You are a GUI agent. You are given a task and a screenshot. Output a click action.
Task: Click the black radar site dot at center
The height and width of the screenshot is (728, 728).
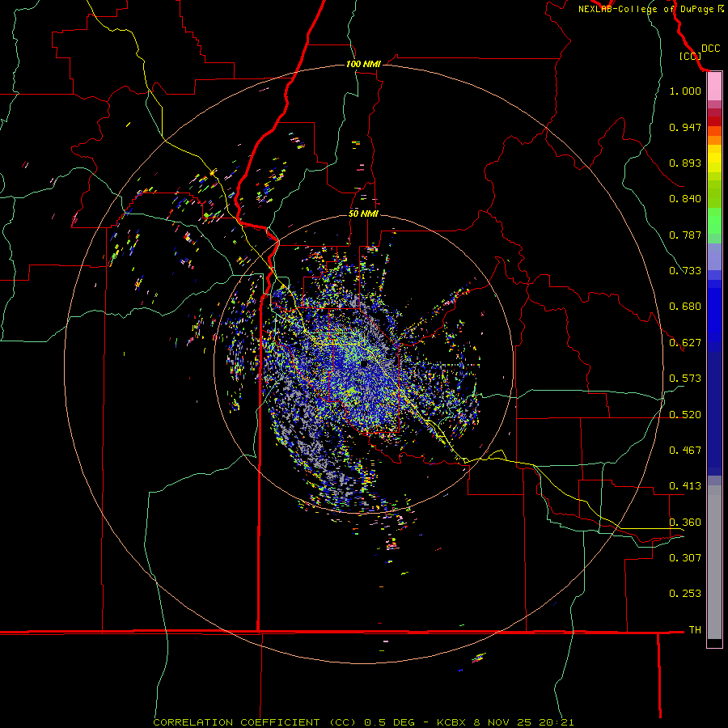coord(365,364)
